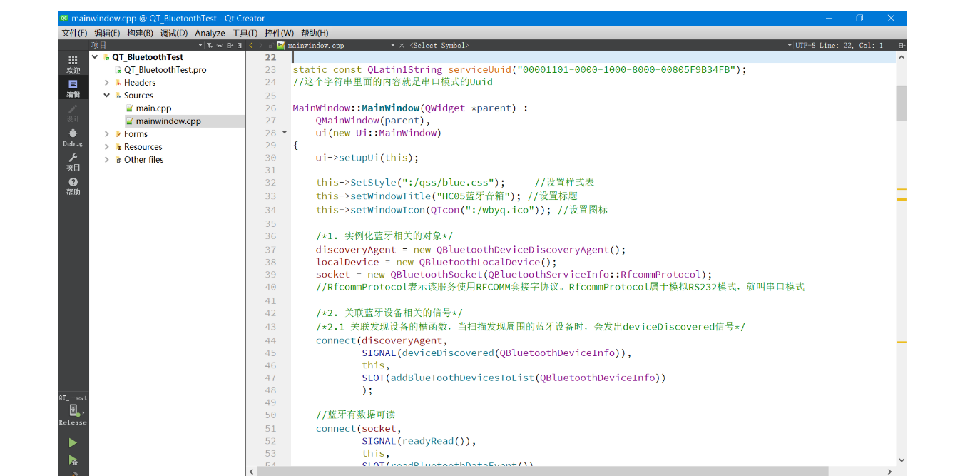Click the editor scroll-up arrow
Image resolution: width=980 pixels, height=476 pixels.
click(x=902, y=56)
